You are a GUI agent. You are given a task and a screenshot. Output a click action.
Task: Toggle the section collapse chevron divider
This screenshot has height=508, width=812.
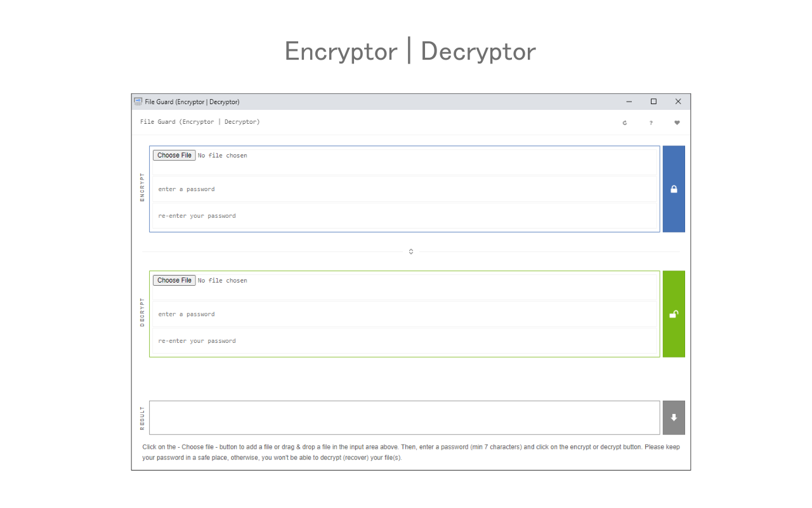point(411,251)
